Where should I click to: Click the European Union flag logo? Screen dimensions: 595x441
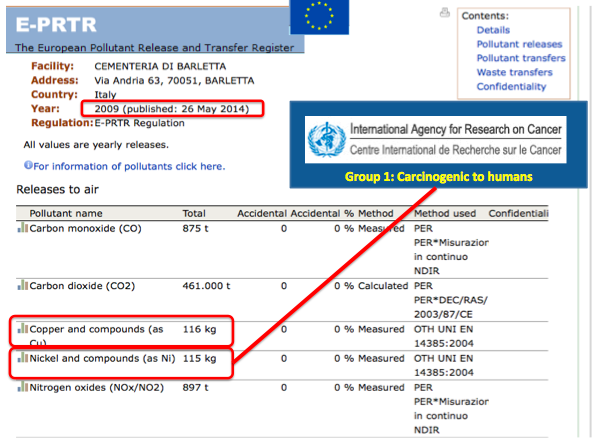[x=319, y=17]
